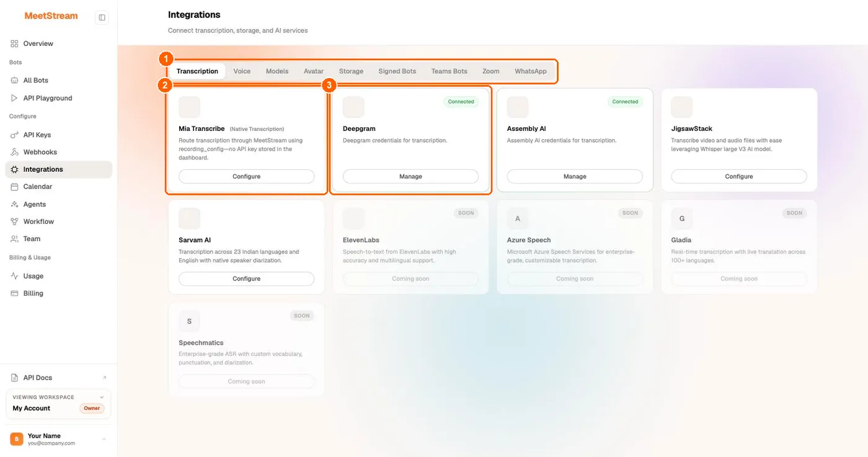This screenshot has height=457, width=868.
Task: Select the Transcription tab
Action: 197,71
